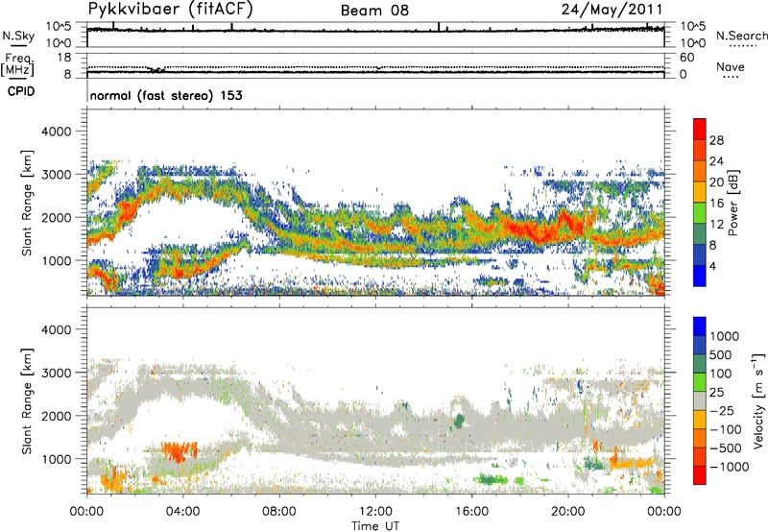Image resolution: width=768 pixels, height=532 pixels.
Task: Click the '-1000' velocity colorbar value
Action: 730,467
